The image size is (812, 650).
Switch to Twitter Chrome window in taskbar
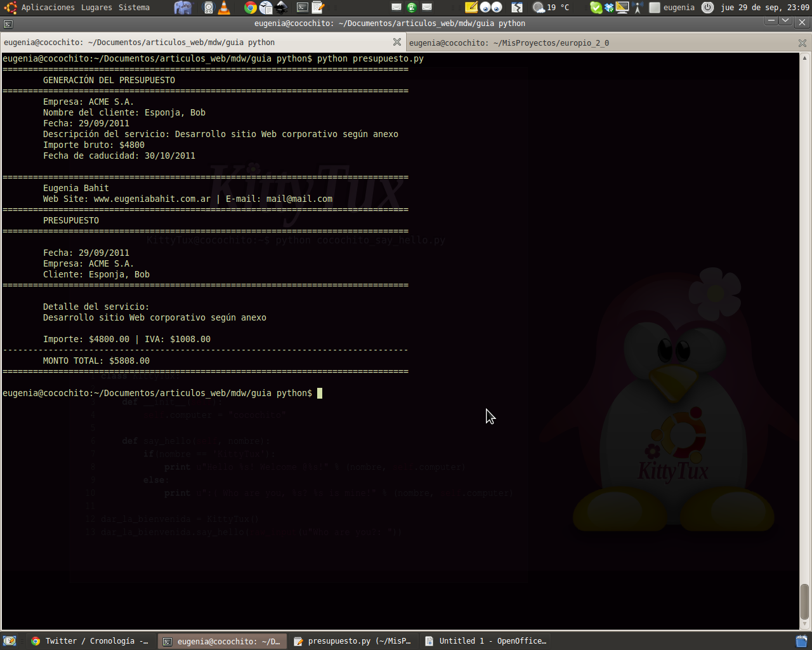[x=90, y=641]
